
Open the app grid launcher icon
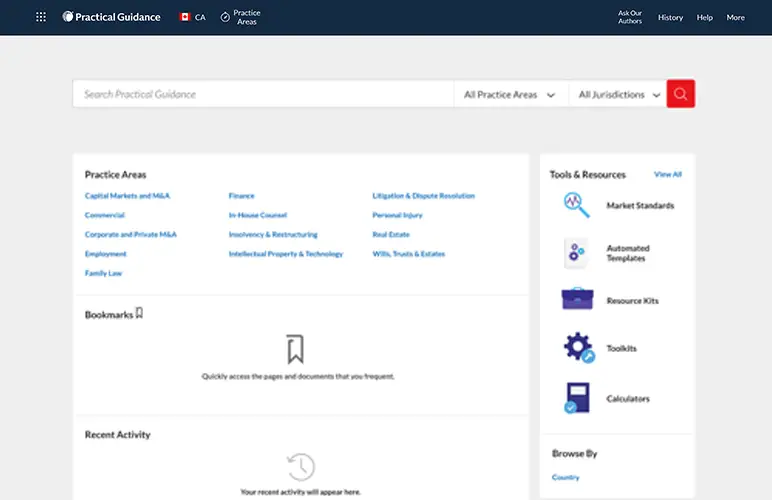point(41,17)
